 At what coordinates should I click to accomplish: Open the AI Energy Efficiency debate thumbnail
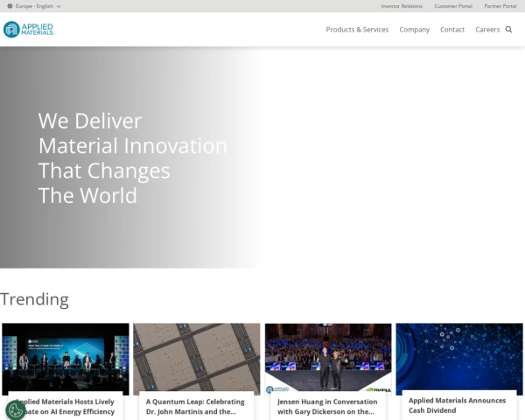pos(66,357)
